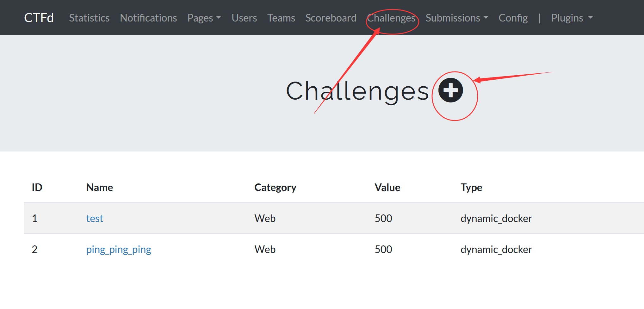Image resolution: width=644 pixels, height=309 pixels.
Task: Open the test challenge link
Action: pos(95,218)
